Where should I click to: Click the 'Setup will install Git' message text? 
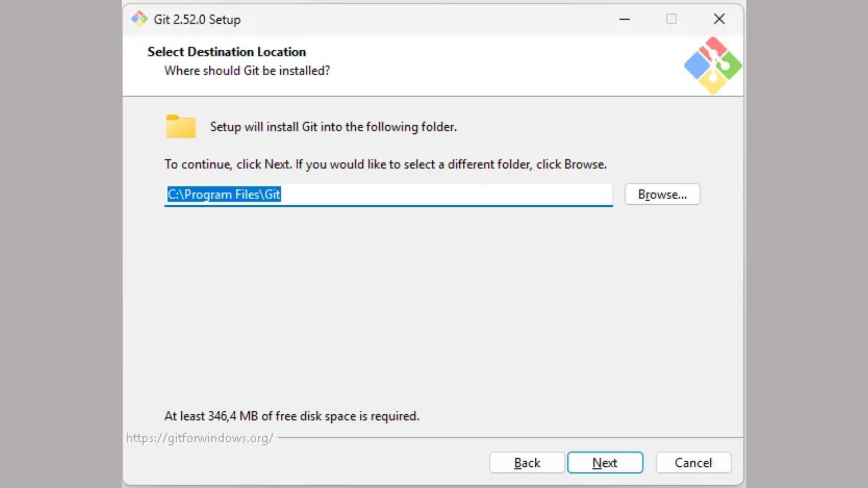[333, 127]
